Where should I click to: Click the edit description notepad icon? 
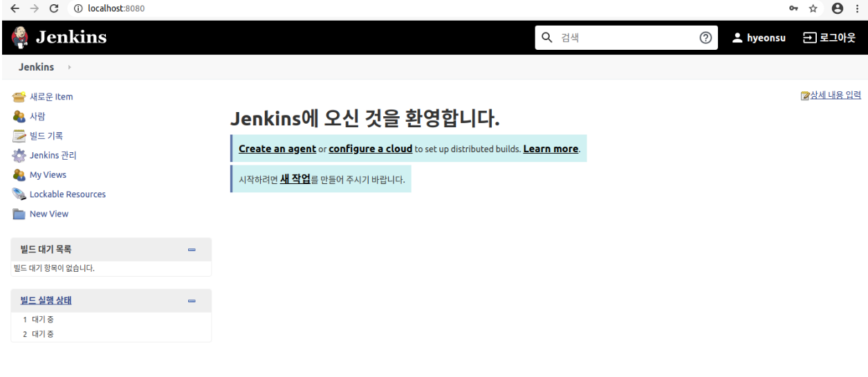tap(805, 95)
